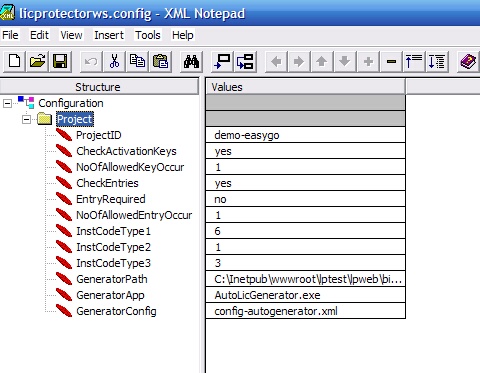Click the Structure column header
This screenshot has height=373, width=480.
(99, 87)
